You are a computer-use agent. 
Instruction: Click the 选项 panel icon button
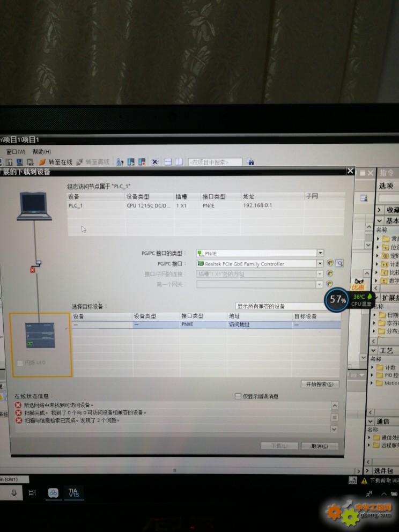(364, 198)
